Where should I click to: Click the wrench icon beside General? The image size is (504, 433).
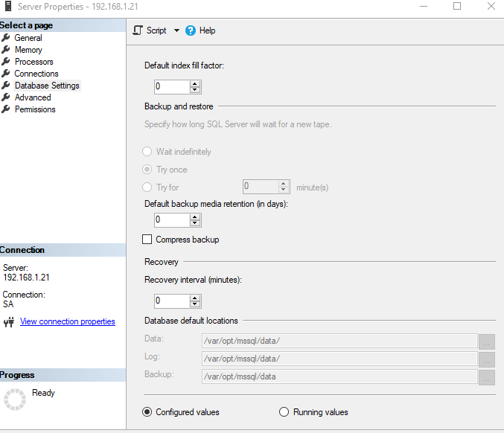pos(6,38)
